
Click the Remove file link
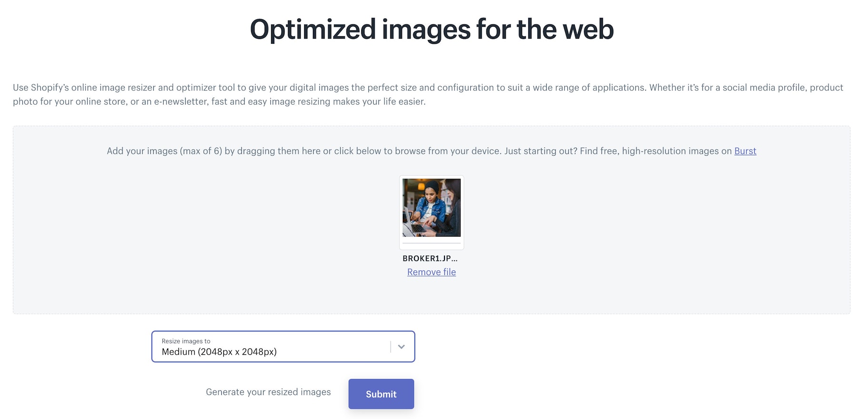431,272
